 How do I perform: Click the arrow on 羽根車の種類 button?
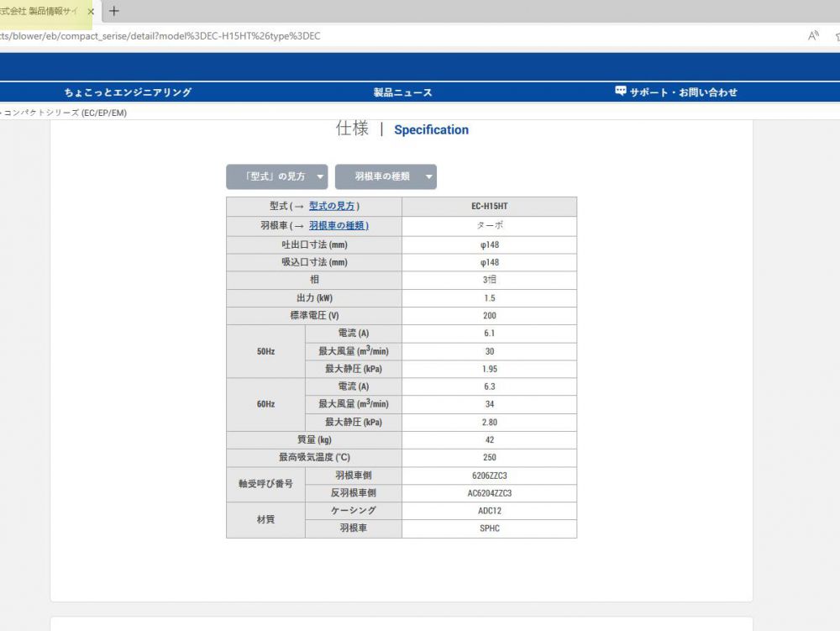(428, 177)
